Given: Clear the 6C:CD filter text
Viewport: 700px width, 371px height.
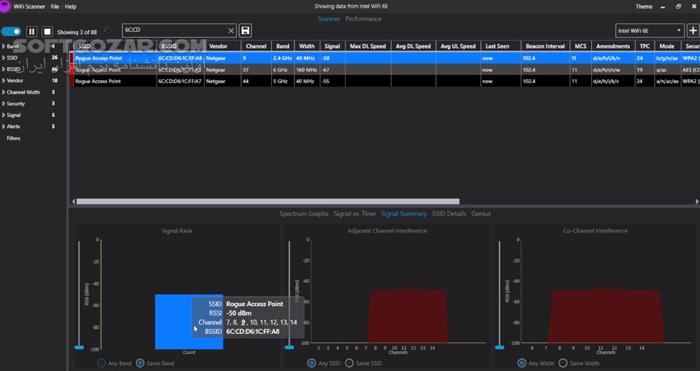Looking at the screenshot, I should [231, 31].
